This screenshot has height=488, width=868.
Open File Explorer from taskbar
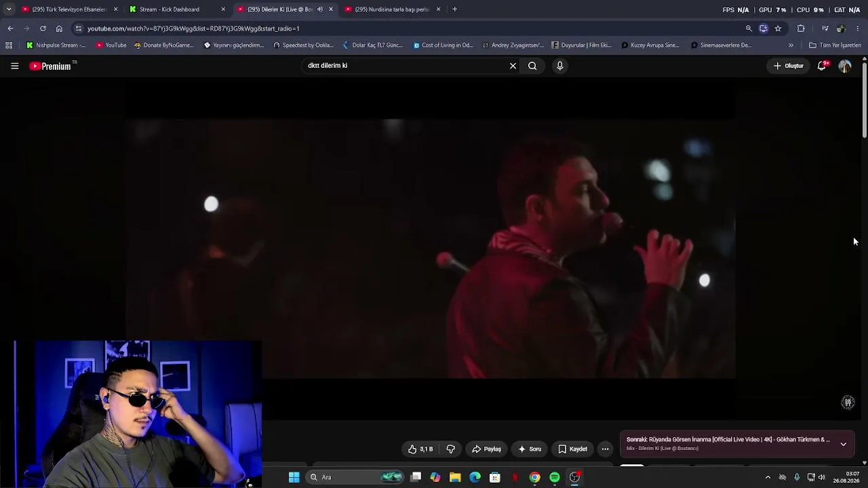[455, 477]
